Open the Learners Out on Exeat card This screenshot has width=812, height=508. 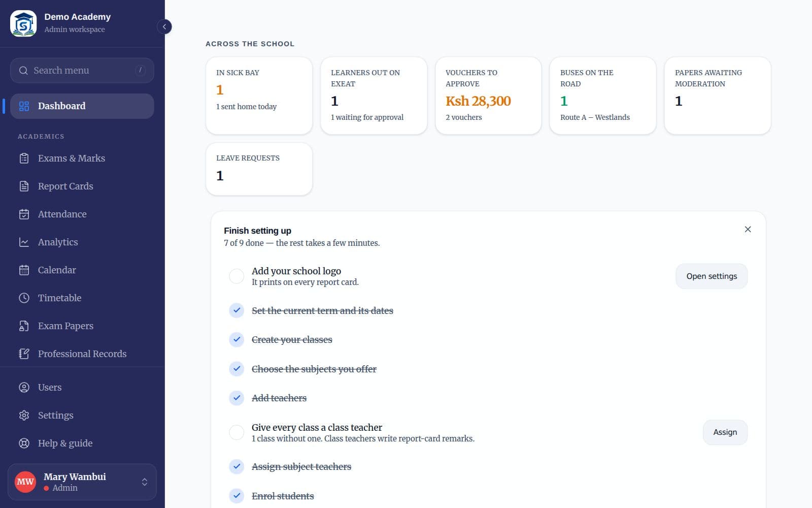coord(374,96)
